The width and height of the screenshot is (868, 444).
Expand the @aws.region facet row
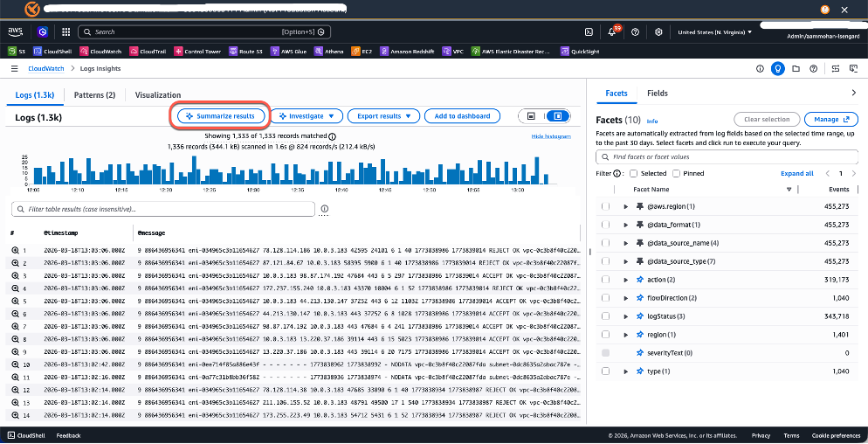[x=625, y=206]
